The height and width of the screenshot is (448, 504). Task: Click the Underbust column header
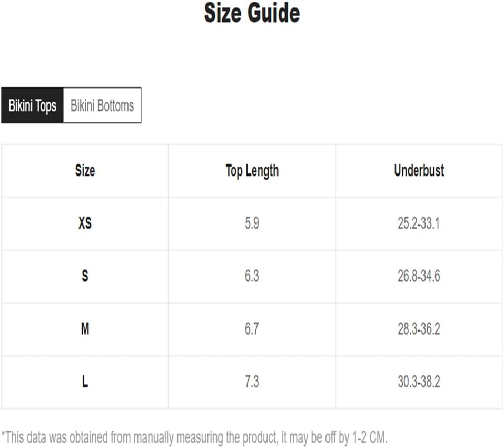coord(419,170)
